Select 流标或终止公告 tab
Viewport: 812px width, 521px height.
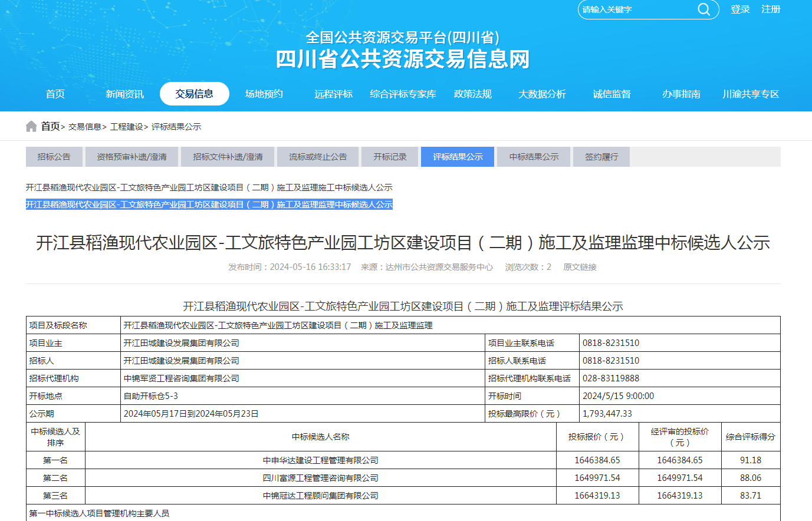[318, 157]
